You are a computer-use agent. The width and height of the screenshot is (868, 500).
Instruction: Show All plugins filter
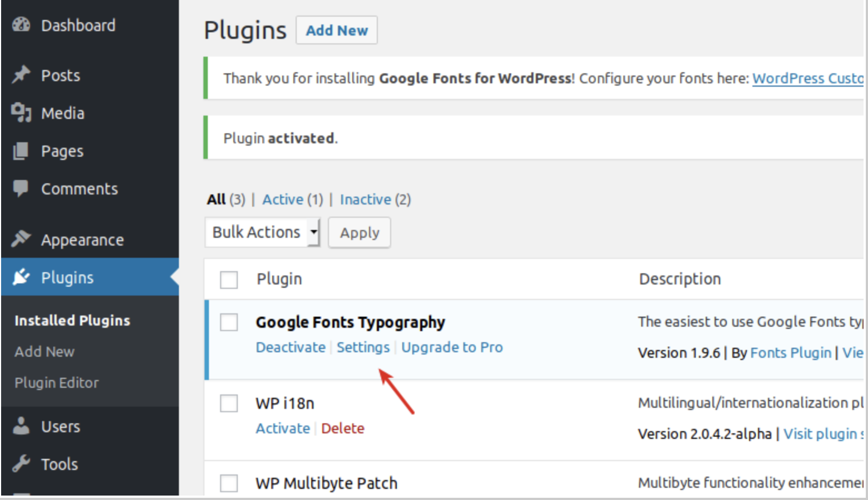coord(216,199)
